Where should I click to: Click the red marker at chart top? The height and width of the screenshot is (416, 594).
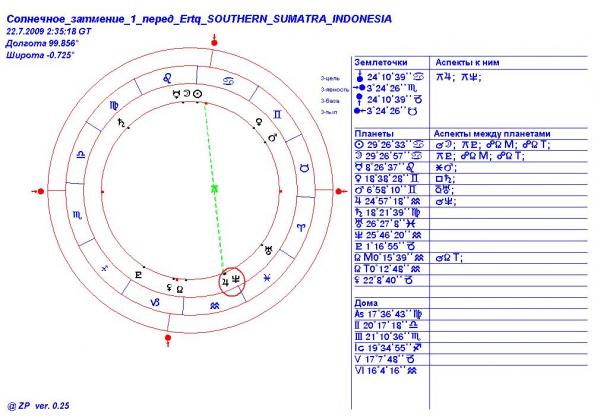tap(214, 41)
